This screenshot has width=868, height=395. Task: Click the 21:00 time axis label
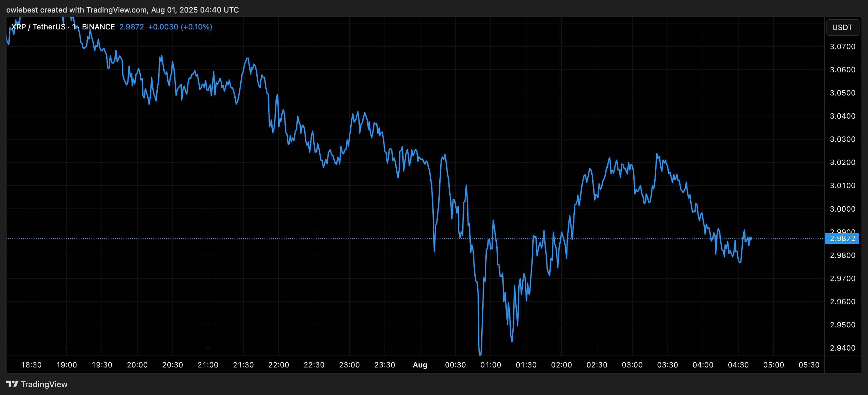click(208, 365)
